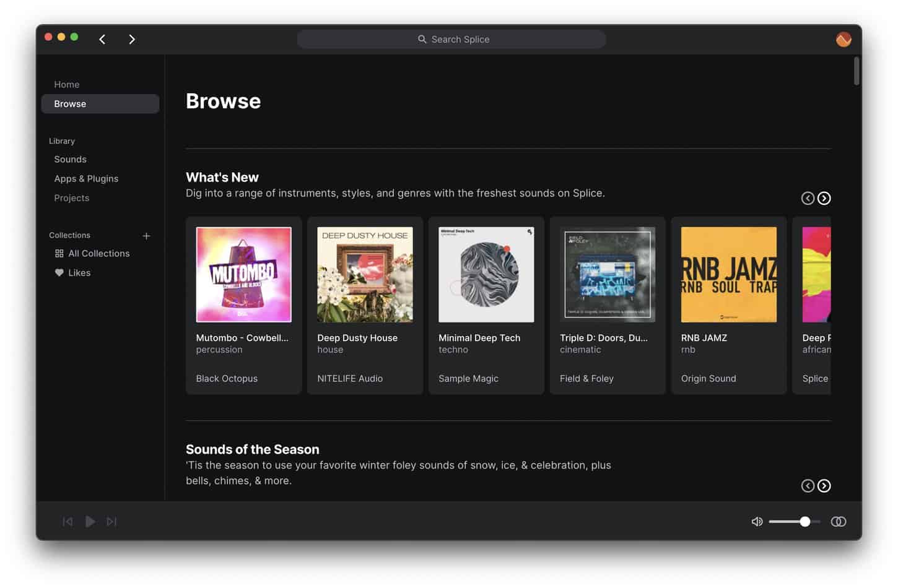Show next What's New packs
Image resolution: width=898 pixels, height=588 pixels.
coord(824,198)
